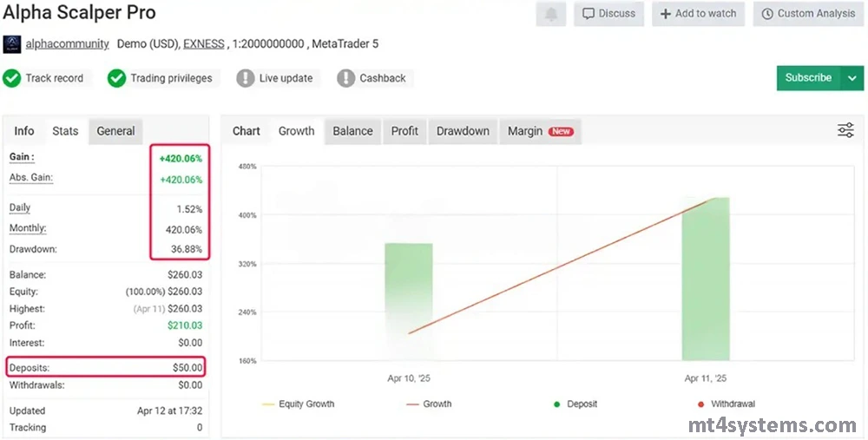Select the Drawdown chart tab
Viewport: 868px width, 440px height.
coord(463,131)
